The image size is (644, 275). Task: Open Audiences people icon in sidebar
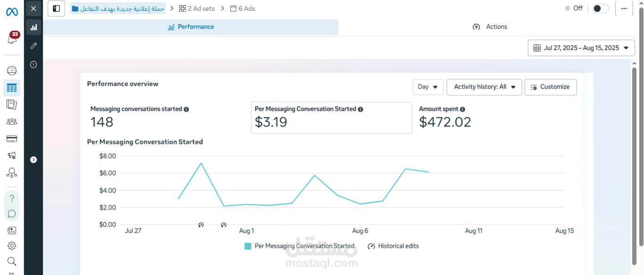tap(12, 122)
